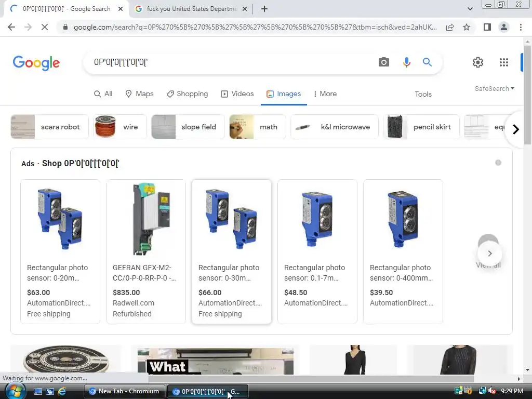This screenshot has height=399, width=532.
Task: Open the profile avatar icon
Action: (504, 27)
